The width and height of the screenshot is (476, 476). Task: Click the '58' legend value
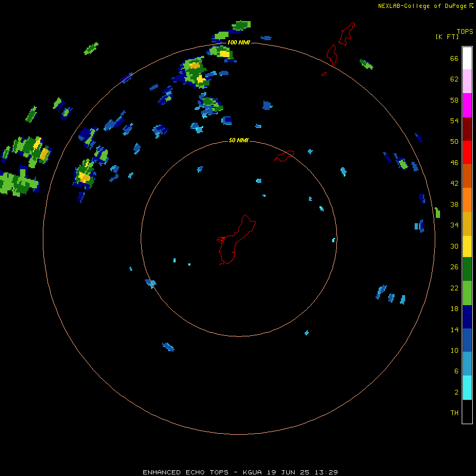454,100
